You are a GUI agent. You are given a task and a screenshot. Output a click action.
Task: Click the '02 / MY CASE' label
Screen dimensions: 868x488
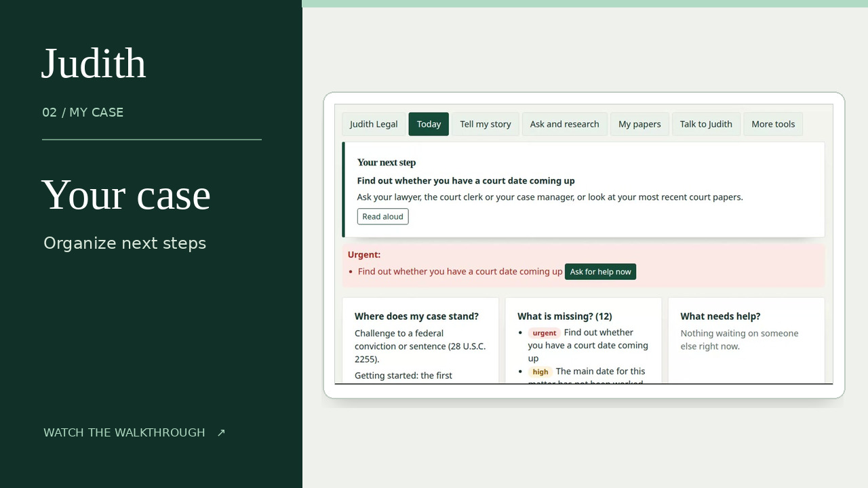coord(83,113)
